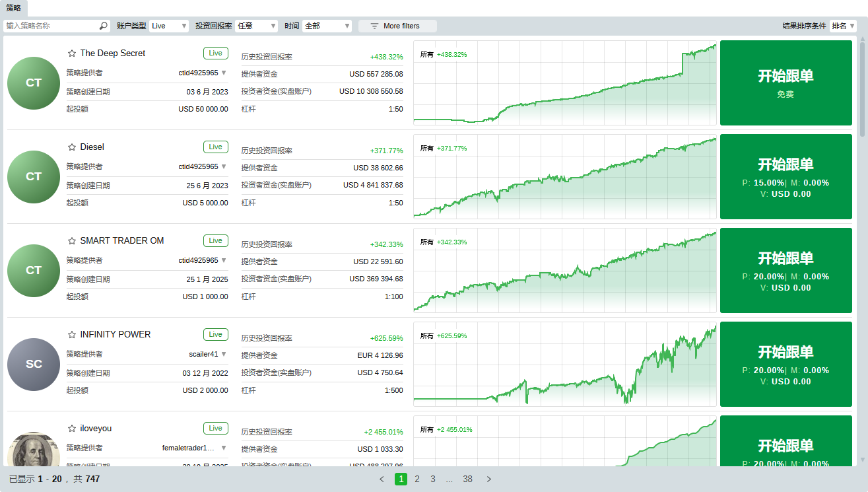Open 账户类型 Live dropdown

click(170, 26)
